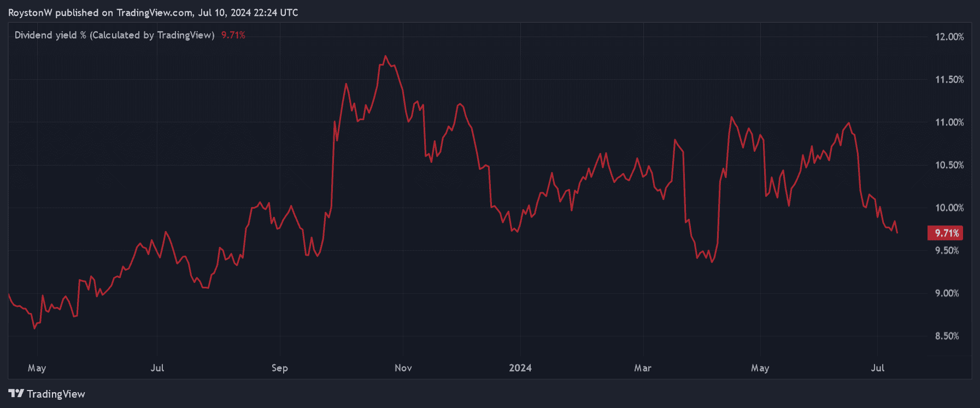Select the Dividend yield % legend label
This screenshot has width=980, height=408.
(114, 35)
